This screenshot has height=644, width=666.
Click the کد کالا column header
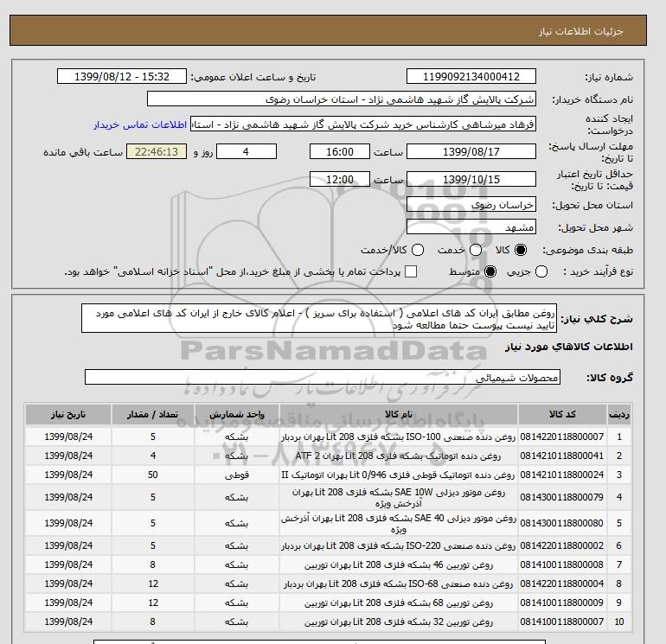(x=562, y=414)
